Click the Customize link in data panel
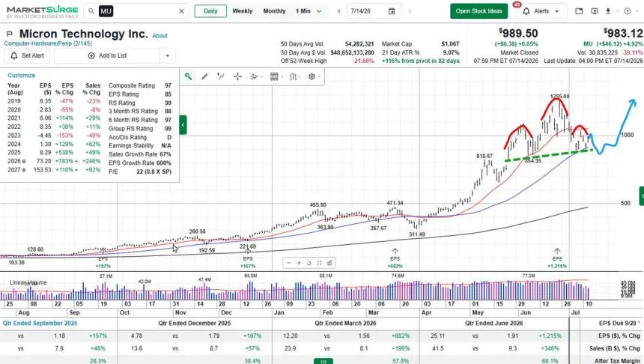 point(22,75)
